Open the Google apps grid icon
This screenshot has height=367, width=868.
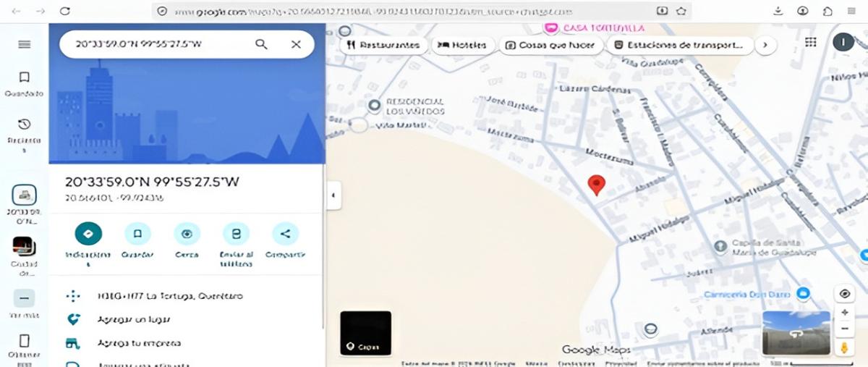coord(811,42)
